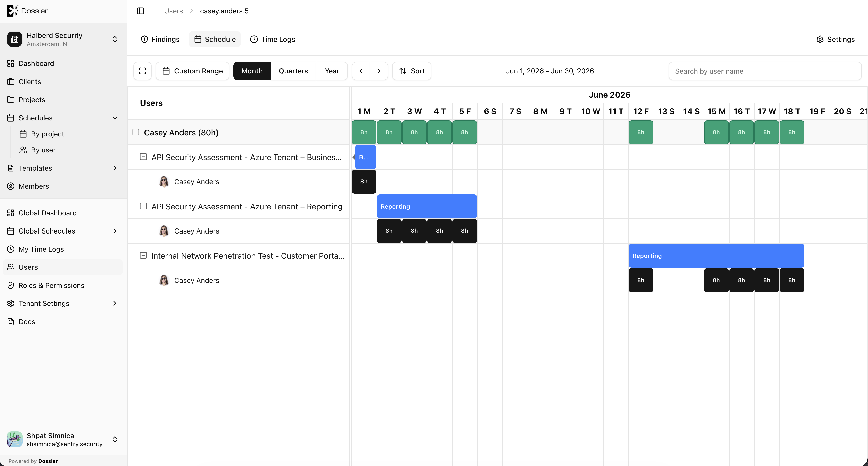Click the green 8h block on 12 F
Viewport: 868px width, 466px height.
click(x=641, y=132)
